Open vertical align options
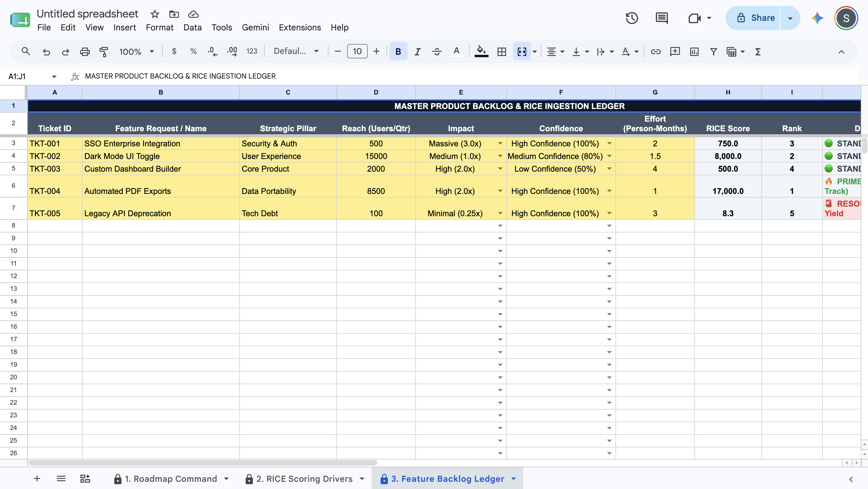 580,51
